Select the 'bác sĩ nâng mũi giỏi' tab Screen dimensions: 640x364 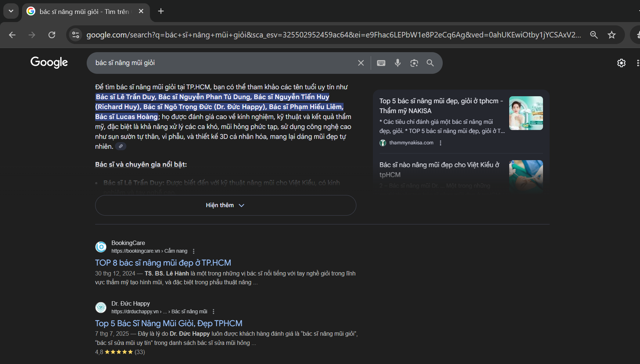[x=84, y=12]
